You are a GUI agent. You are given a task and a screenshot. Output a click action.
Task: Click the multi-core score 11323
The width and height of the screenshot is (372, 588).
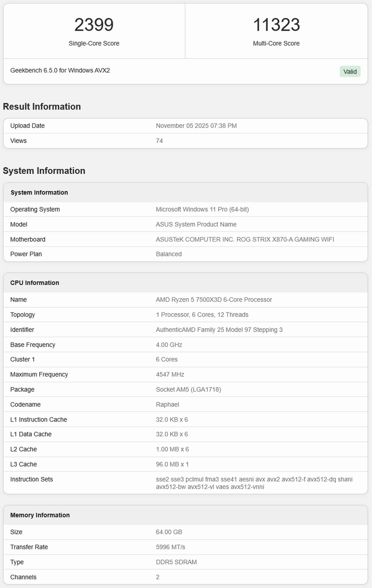(276, 25)
